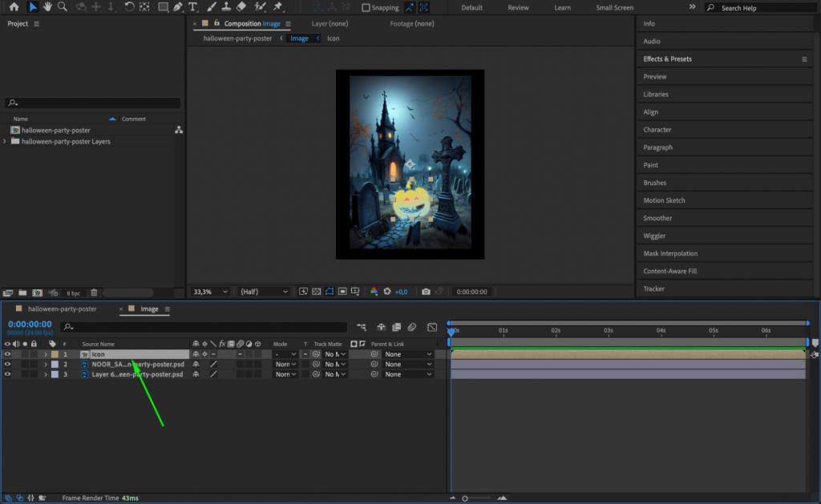821x504 pixels.
Task: Select the Hand tool
Action: tap(47, 7)
